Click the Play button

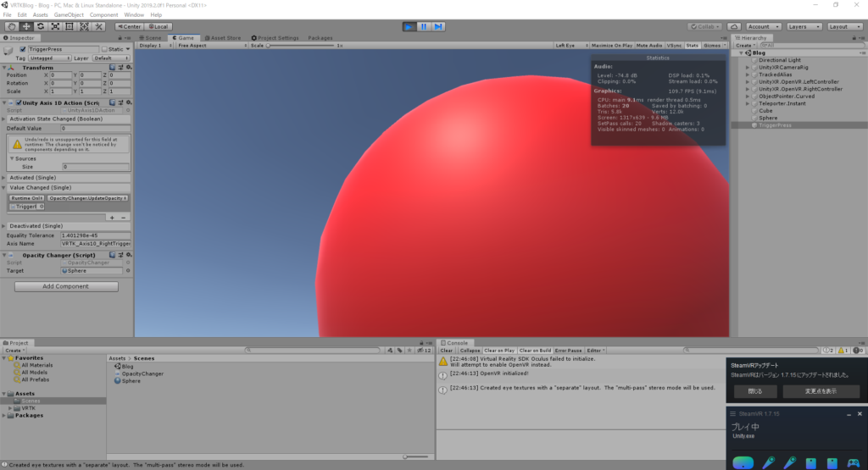coord(409,26)
